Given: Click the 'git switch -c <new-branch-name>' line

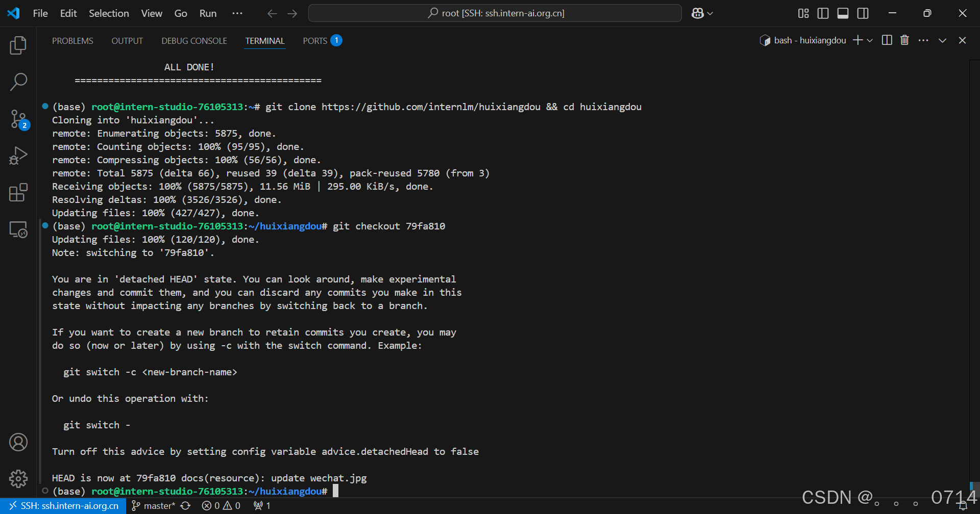Looking at the screenshot, I should 150,372.
